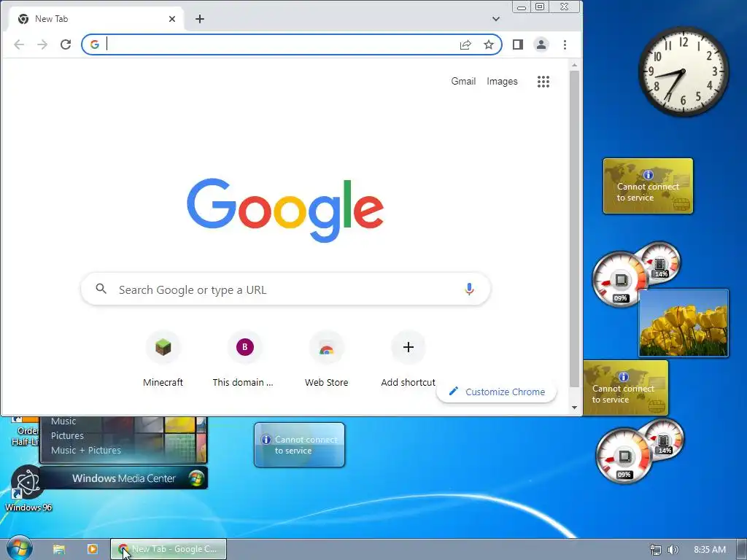Click the Show desktop strip
The width and height of the screenshot is (747, 560).
[742, 550]
